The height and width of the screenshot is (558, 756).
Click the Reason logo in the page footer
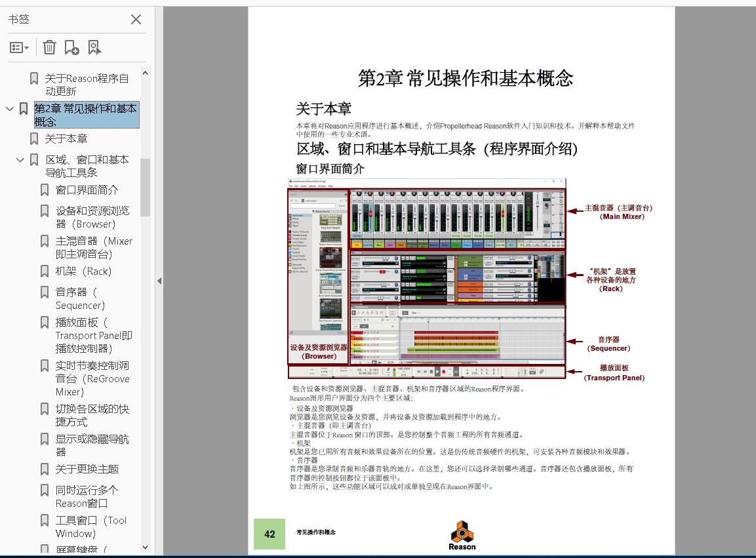point(462,536)
